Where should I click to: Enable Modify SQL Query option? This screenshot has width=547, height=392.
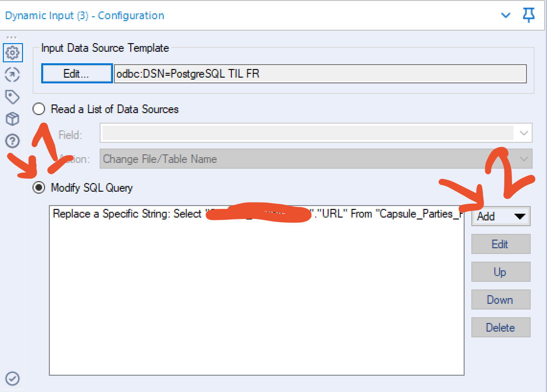coord(38,188)
